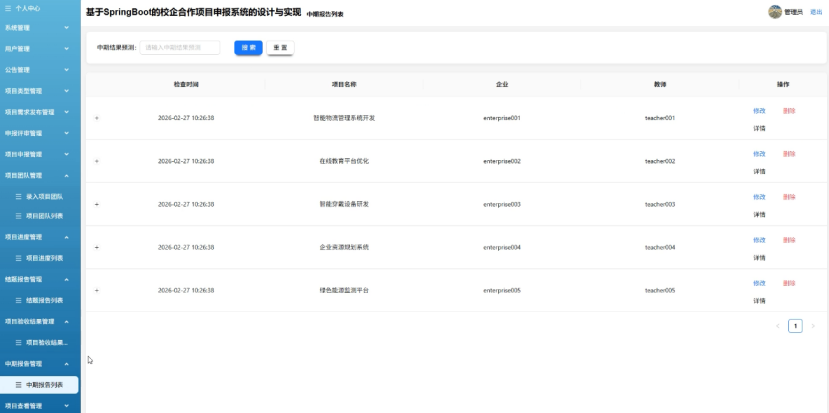This screenshot has height=413, width=829.
Task: Click 修改 for 在线教育平台优化
Action: [759, 154]
